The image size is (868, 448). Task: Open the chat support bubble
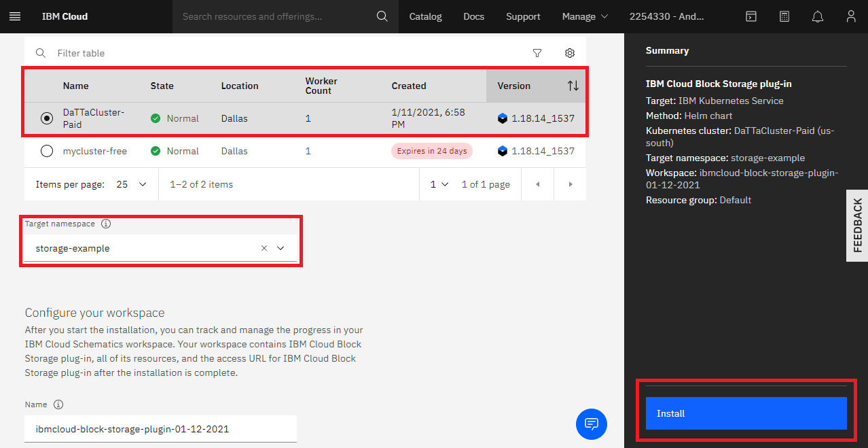tap(592, 424)
